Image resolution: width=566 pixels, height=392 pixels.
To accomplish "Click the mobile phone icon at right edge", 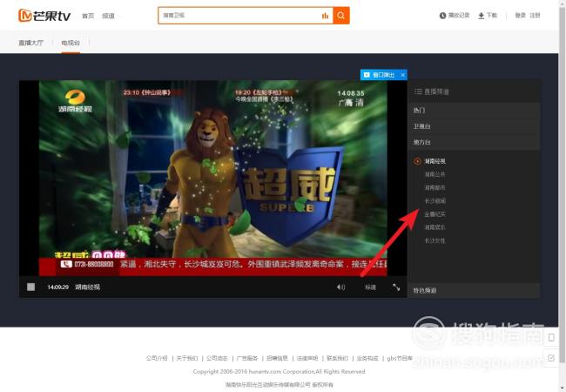I will (x=551, y=337).
